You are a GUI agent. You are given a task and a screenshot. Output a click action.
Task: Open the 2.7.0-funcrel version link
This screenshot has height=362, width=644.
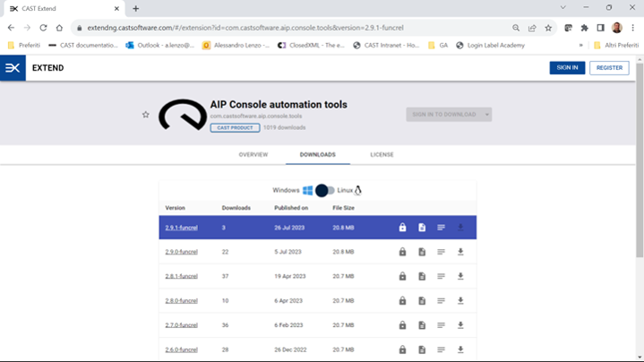(181, 325)
